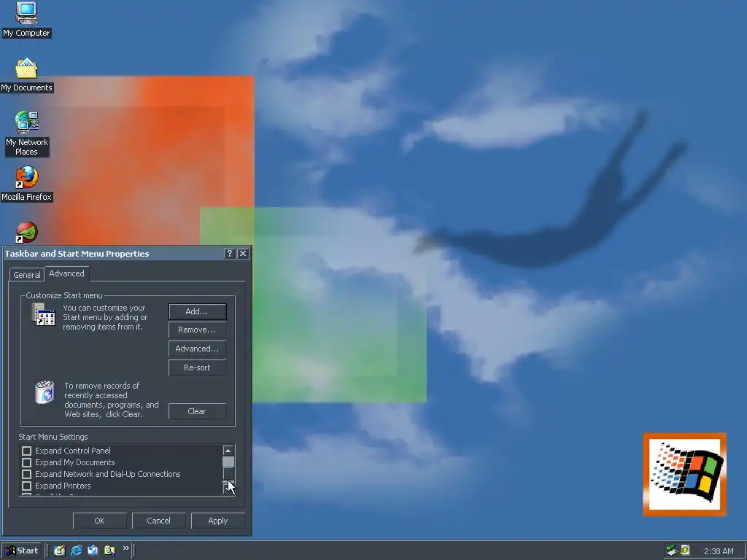This screenshot has height=560, width=747.
Task: Click the Remove... button
Action: click(x=197, y=330)
